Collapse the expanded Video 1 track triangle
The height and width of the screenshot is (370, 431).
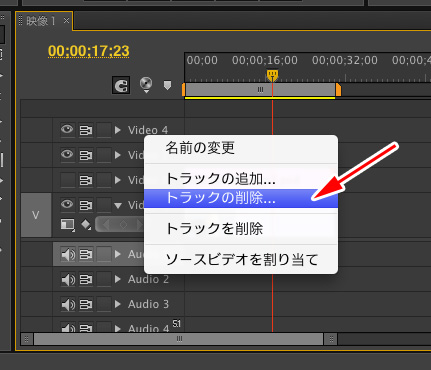click(x=118, y=206)
